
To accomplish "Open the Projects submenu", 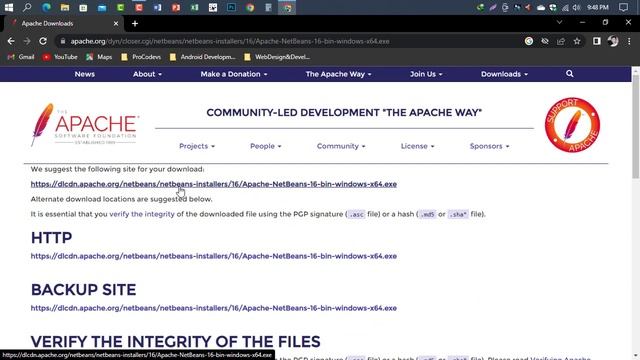I will [x=197, y=146].
